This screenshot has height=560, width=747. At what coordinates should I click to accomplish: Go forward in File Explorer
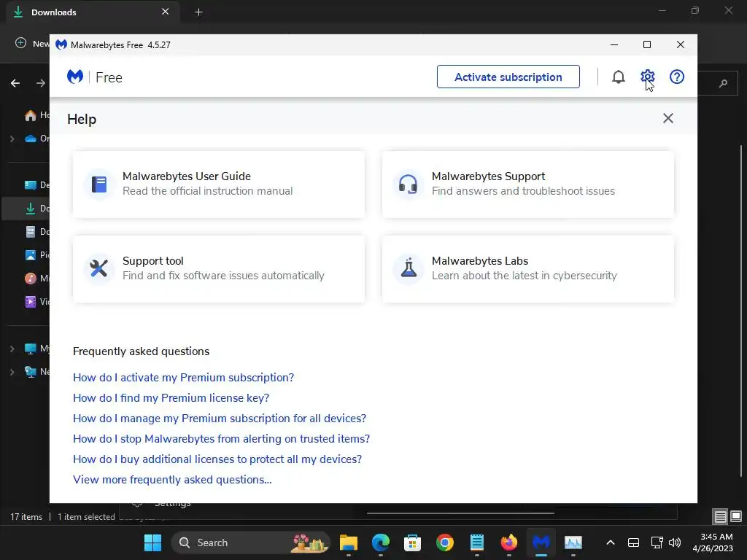tap(41, 83)
